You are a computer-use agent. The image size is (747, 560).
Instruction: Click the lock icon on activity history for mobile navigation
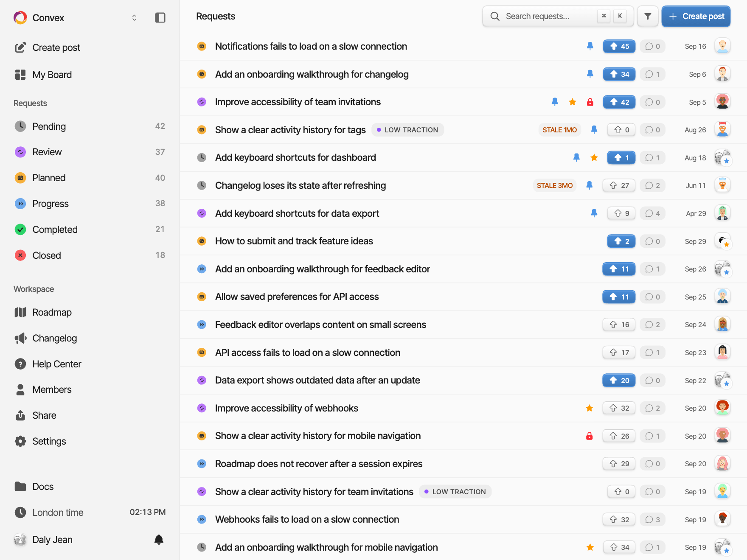pyautogui.click(x=590, y=436)
